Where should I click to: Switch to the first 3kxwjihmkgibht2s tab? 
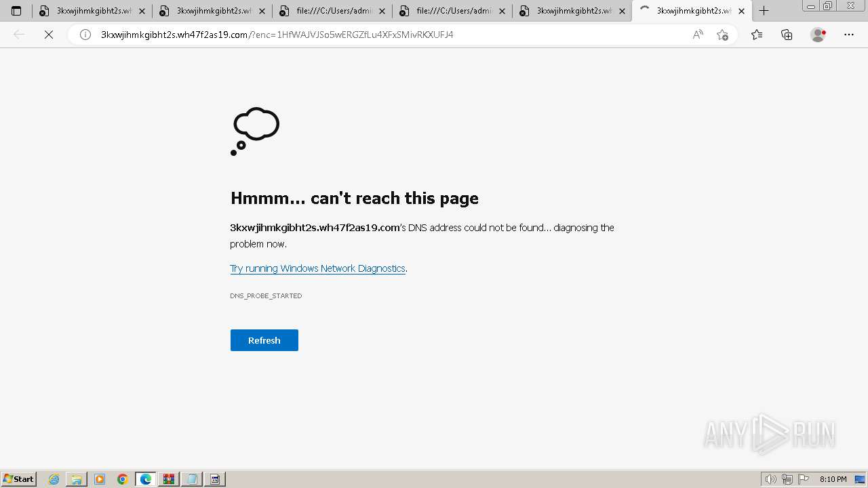coord(92,11)
